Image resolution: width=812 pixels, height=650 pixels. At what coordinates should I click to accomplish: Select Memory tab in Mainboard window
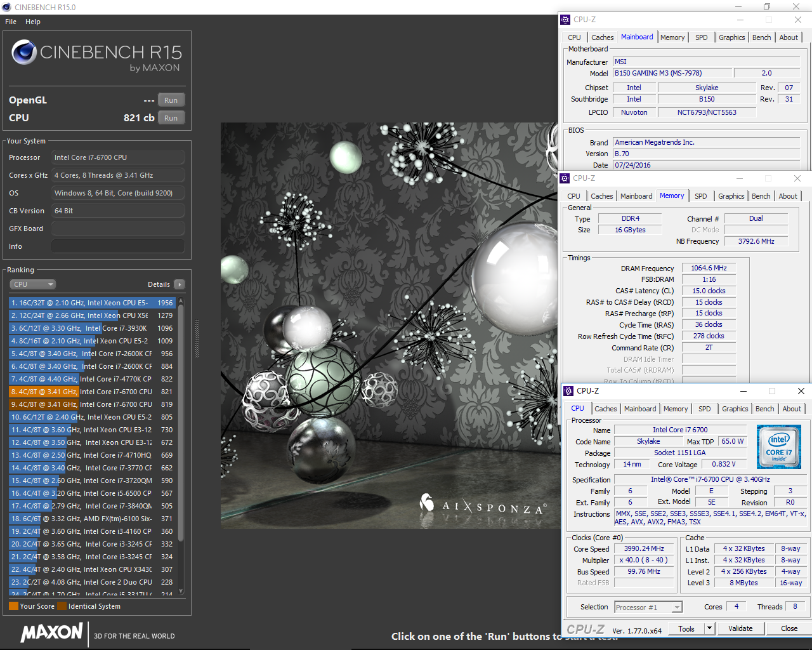(672, 37)
